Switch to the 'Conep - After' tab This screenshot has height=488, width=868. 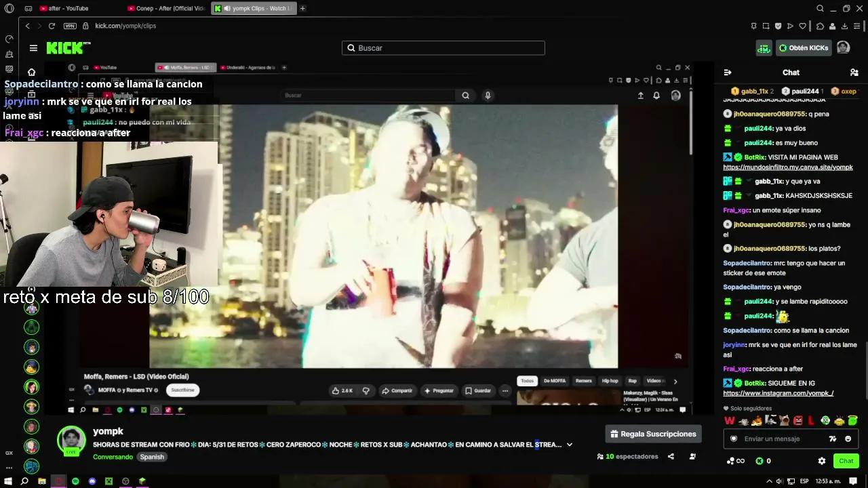pyautogui.click(x=166, y=8)
